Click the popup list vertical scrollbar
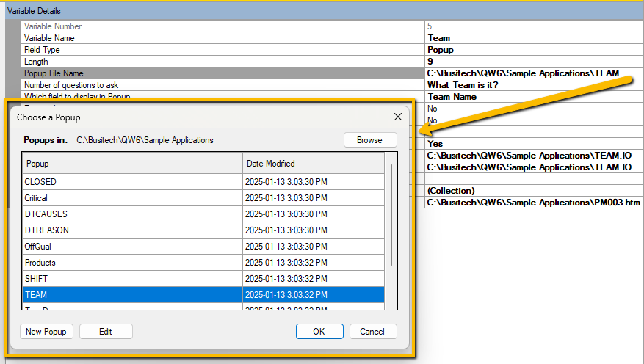The width and height of the screenshot is (644, 364). click(391, 214)
